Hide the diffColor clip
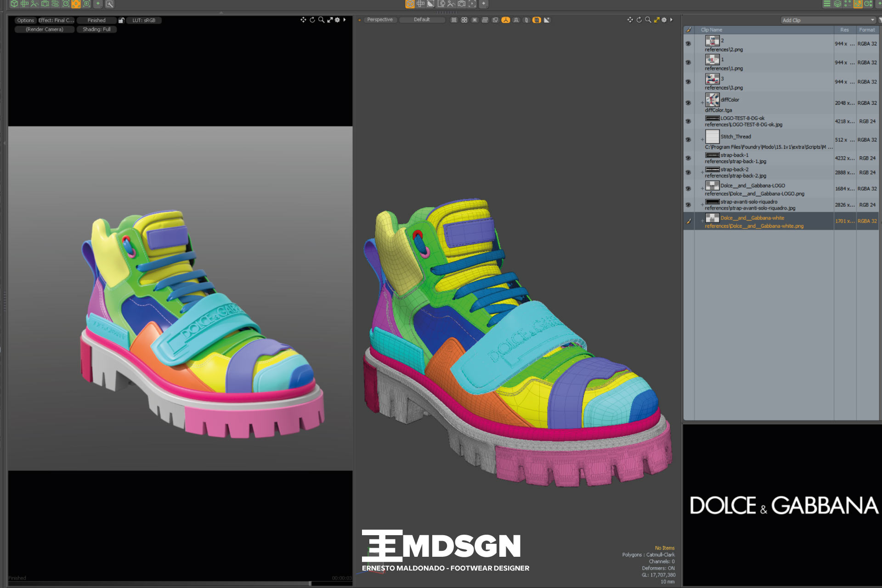The width and height of the screenshot is (882, 588). click(688, 103)
